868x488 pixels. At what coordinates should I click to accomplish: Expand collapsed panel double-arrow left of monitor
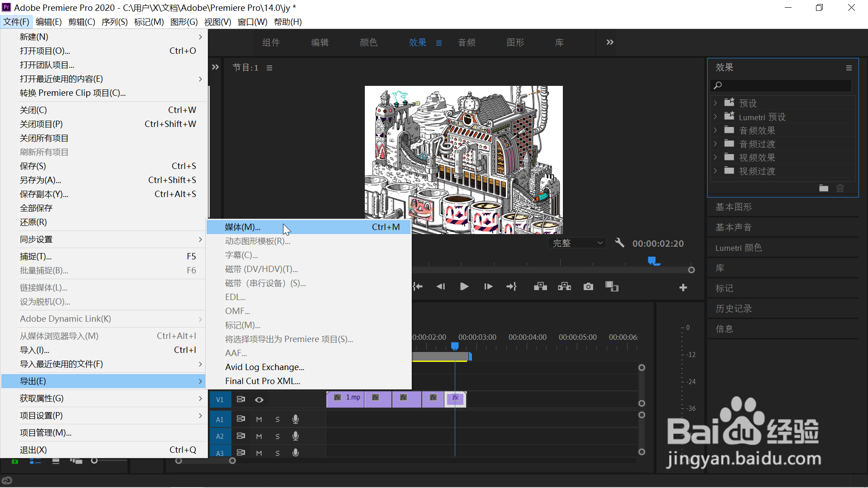[x=215, y=67]
